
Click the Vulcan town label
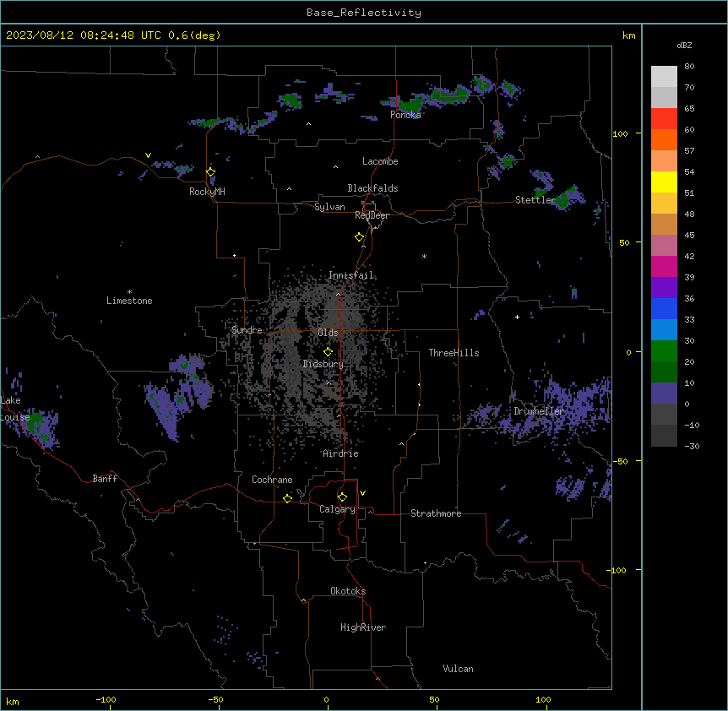(458, 669)
